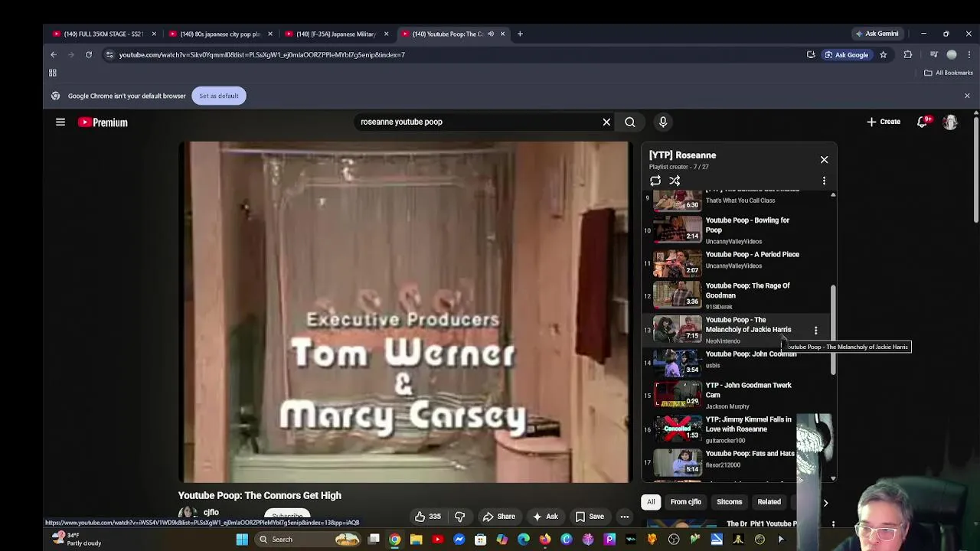Open Ask Gemini

(877, 34)
